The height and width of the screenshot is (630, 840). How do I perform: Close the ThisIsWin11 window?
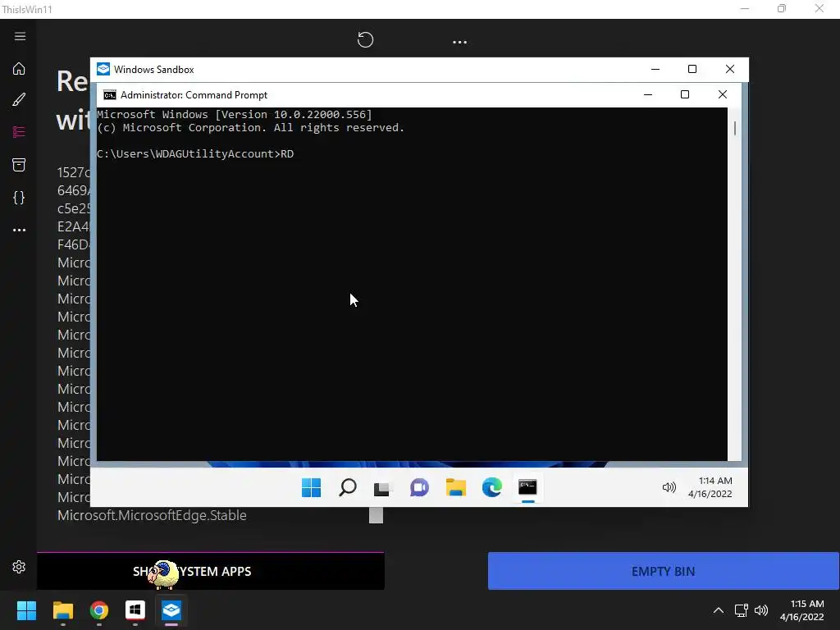(x=819, y=8)
